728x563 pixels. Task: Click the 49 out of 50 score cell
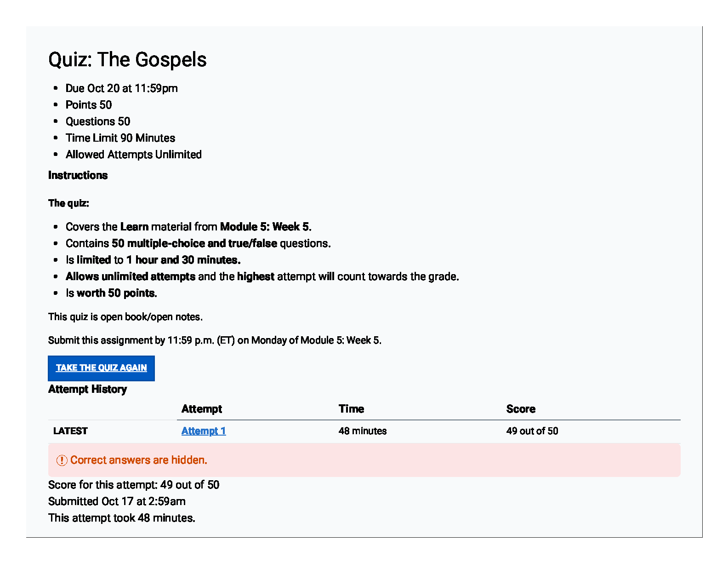pyautogui.click(x=532, y=431)
